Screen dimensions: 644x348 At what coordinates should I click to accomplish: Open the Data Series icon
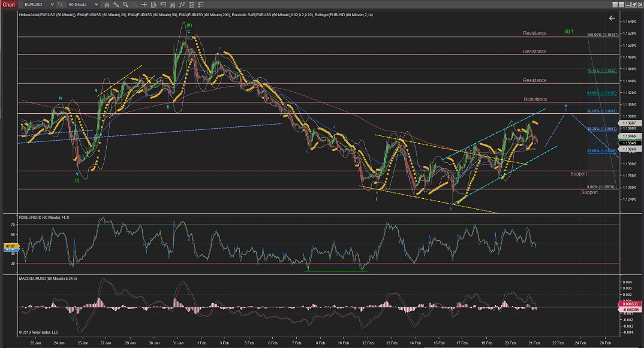point(172,4)
